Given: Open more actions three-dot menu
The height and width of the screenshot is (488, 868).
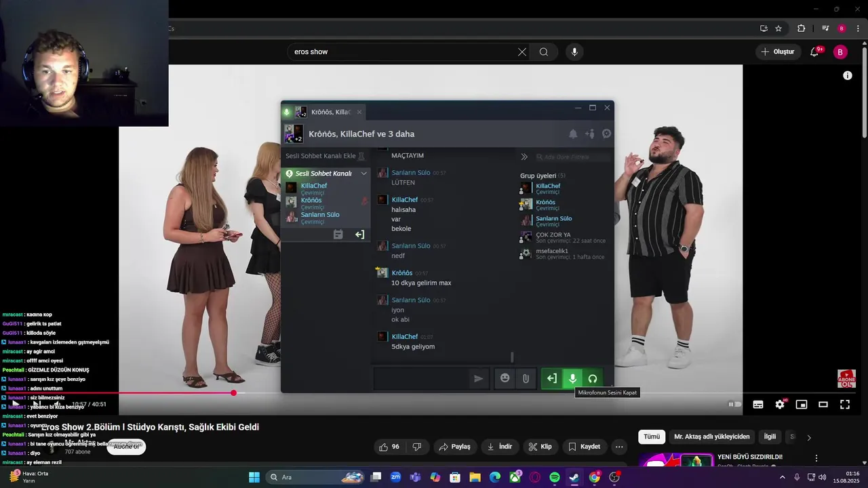Looking at the screenshot, I should pos(619,447).
